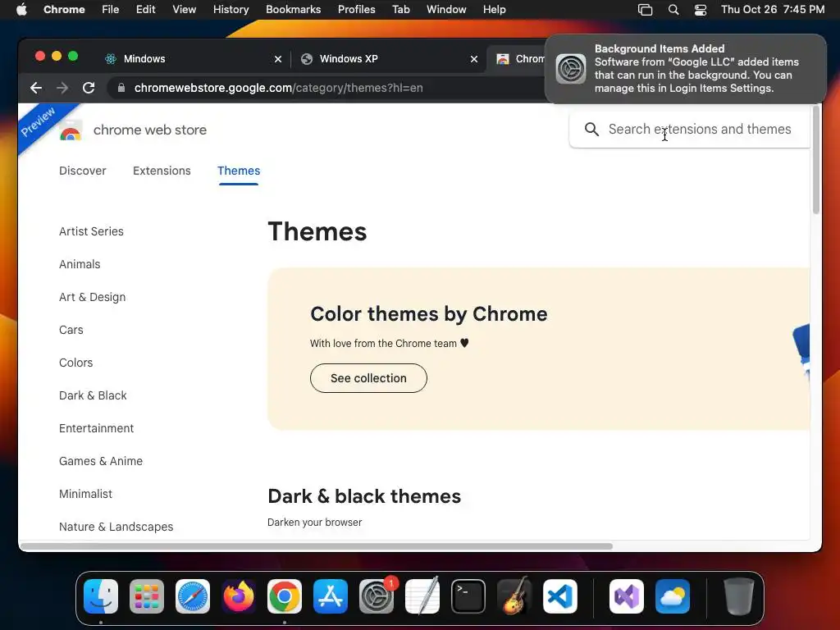Open the File menu
Image resolution: width=840 pixels, height=630 pixels.
coord(111,10)
